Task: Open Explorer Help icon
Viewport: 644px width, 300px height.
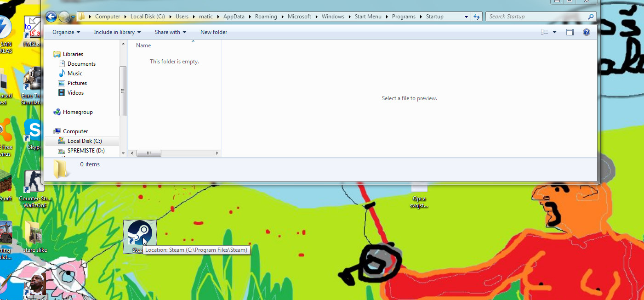Action: pyautogui.click(x=587, y=32)
